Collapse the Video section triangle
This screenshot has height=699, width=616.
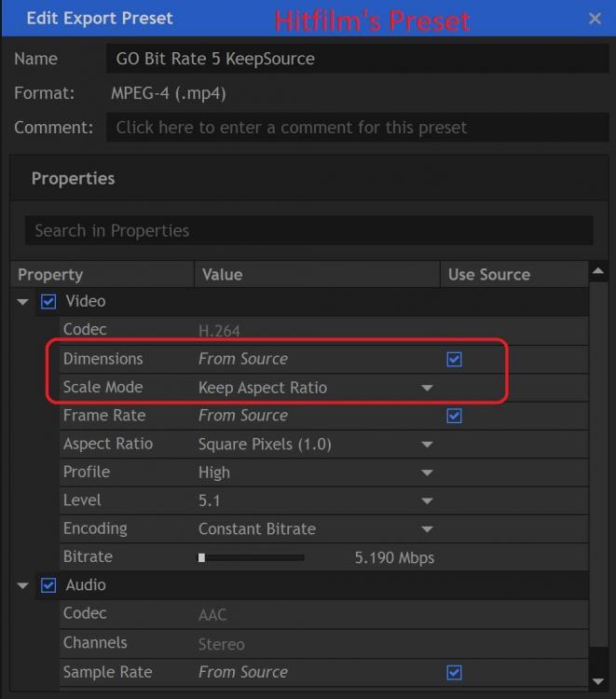[x=22, y=302]
